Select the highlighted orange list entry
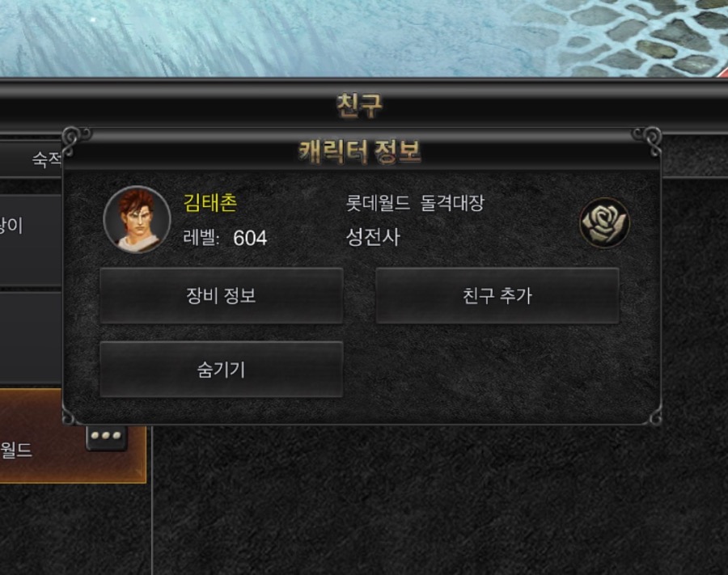Viewport: 728px width, 575px height. coord(73,436)
